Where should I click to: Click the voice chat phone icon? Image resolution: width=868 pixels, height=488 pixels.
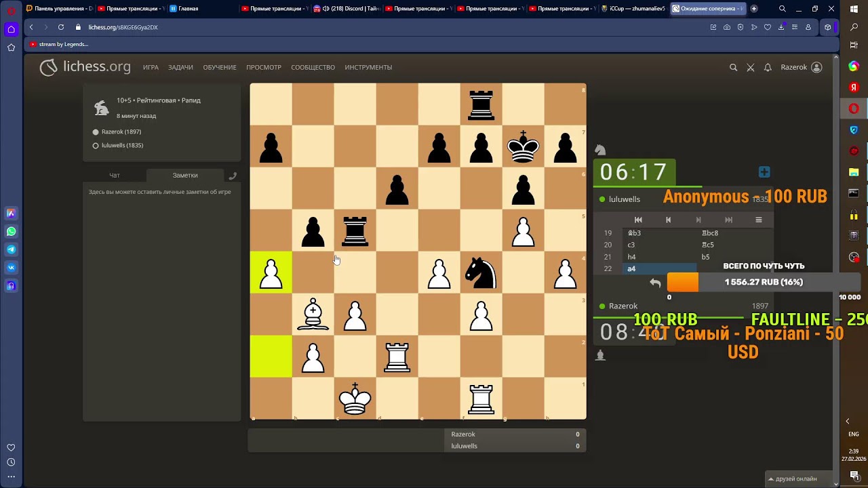pyautogui.click(x=233, y=176)
